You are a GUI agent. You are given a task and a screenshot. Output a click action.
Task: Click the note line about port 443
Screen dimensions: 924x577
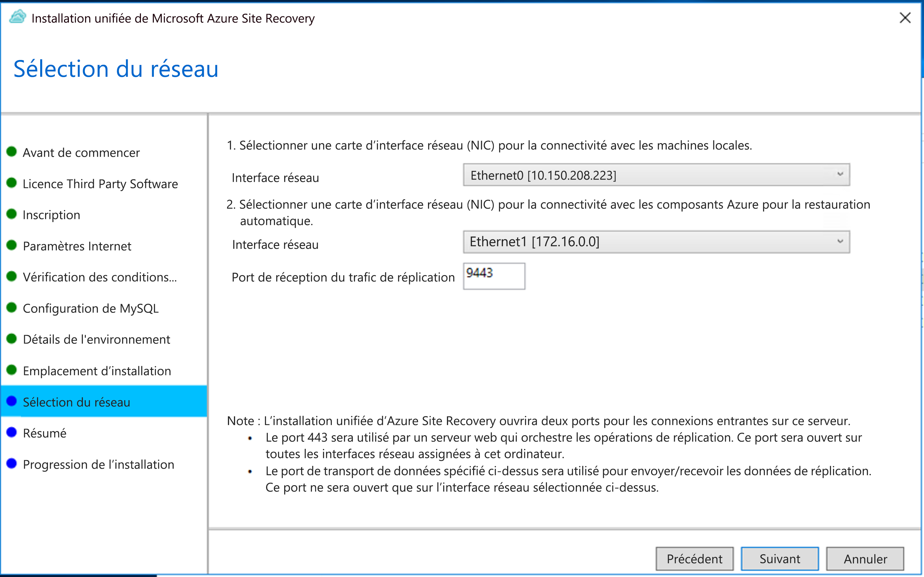pos(564,446)
